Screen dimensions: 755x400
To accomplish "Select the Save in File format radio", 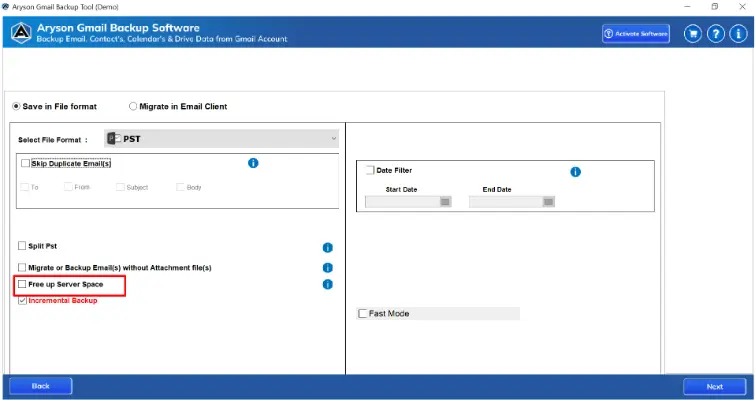I will pyautogui.click(x=16, y=106).
